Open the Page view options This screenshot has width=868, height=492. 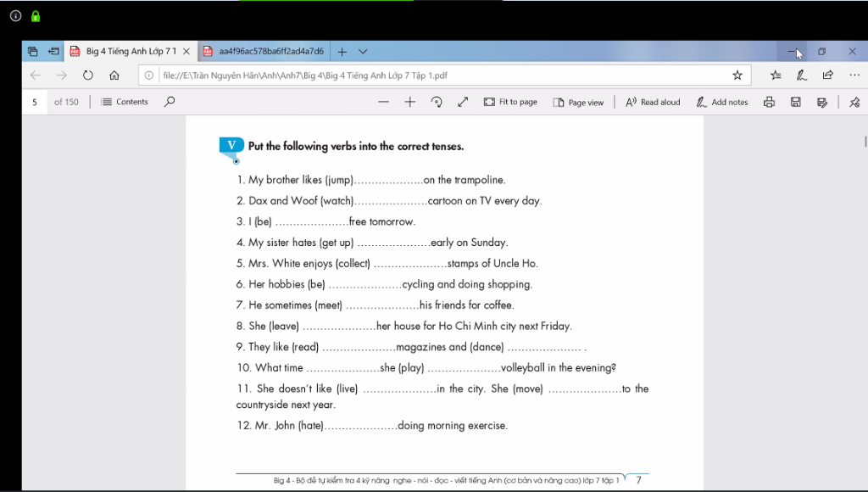pyautogui.click(x=578, y=103)
